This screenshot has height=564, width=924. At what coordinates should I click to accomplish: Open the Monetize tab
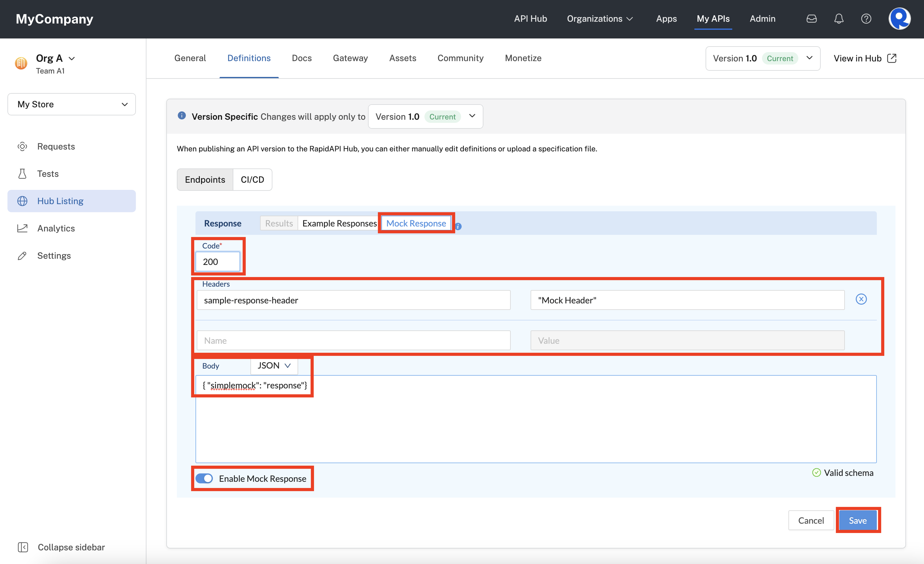tap(523, 58)
